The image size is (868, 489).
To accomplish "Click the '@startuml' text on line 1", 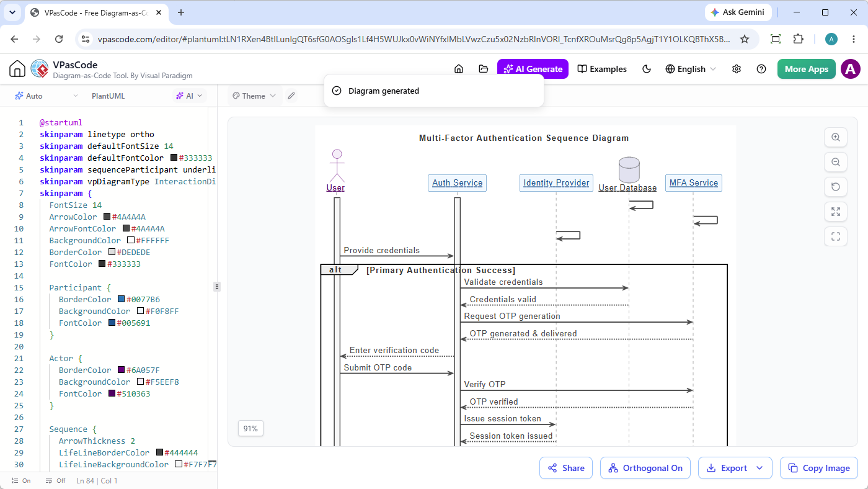I will coord(61,123).
